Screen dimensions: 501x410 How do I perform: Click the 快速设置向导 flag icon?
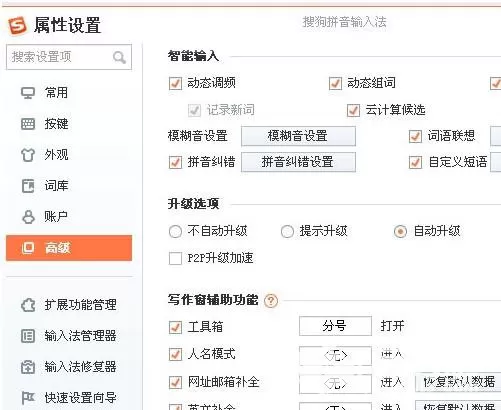tap(28, 398)
